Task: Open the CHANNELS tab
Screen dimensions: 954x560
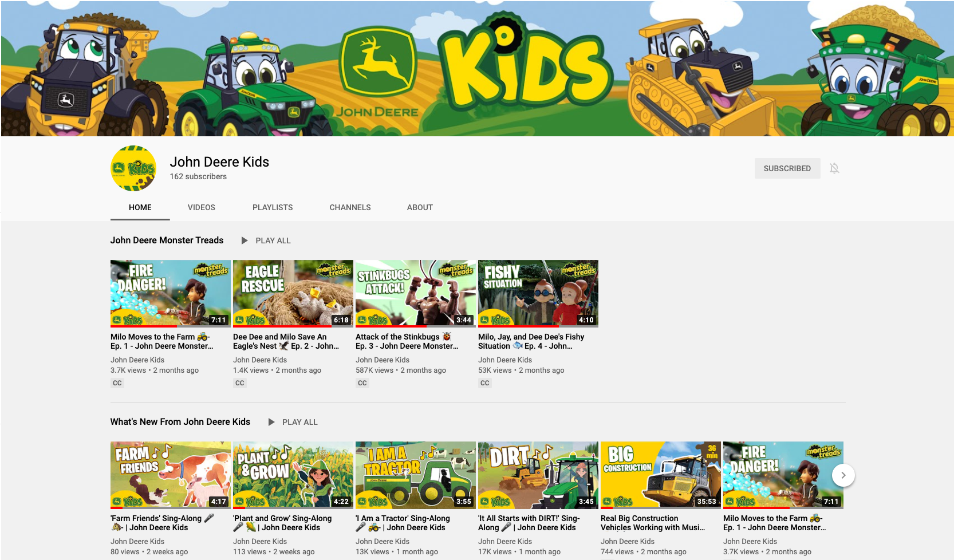Action: click(350, 207)
